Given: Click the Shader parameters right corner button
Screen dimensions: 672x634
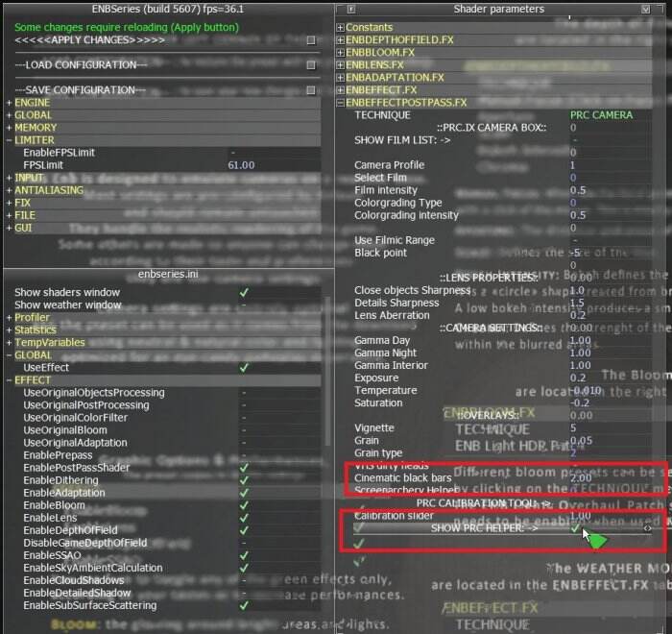Looking at the screenshot, I should click(x=645, y=9).
